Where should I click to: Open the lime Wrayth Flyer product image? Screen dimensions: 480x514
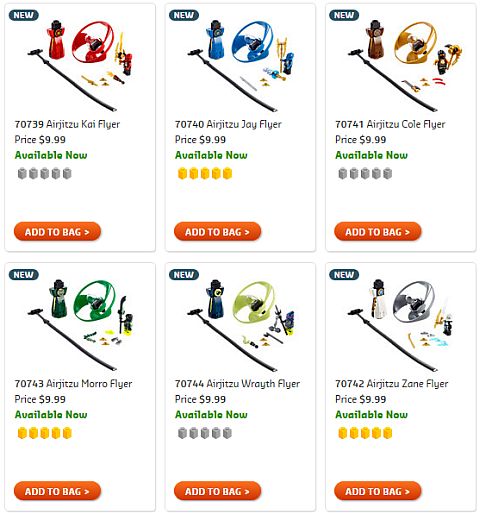click(240, 325)
